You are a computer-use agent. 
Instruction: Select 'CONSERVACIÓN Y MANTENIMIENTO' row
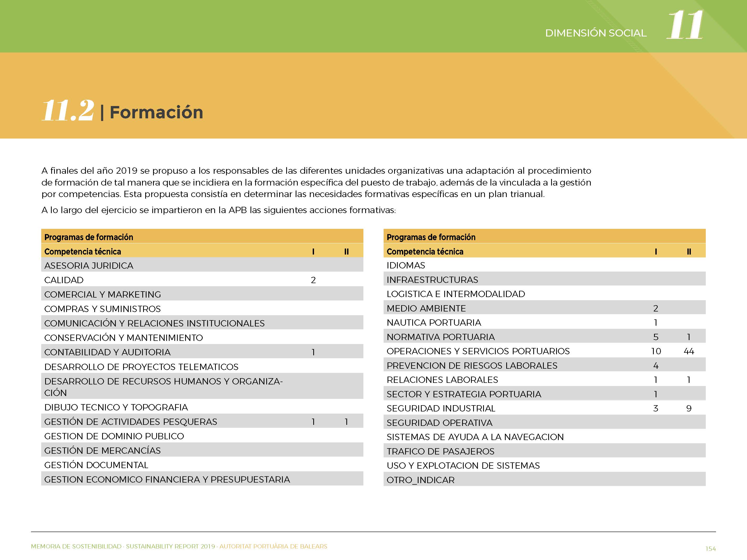pyautogui.click(x=202, y=337)
